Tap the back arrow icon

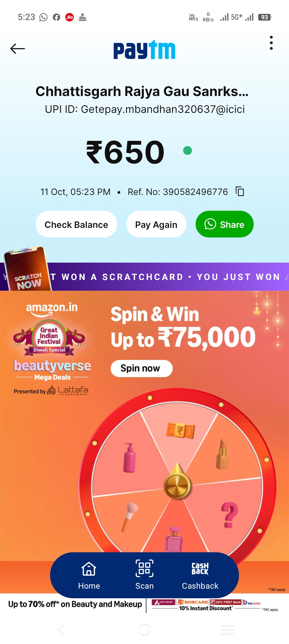tap(18, 49)
